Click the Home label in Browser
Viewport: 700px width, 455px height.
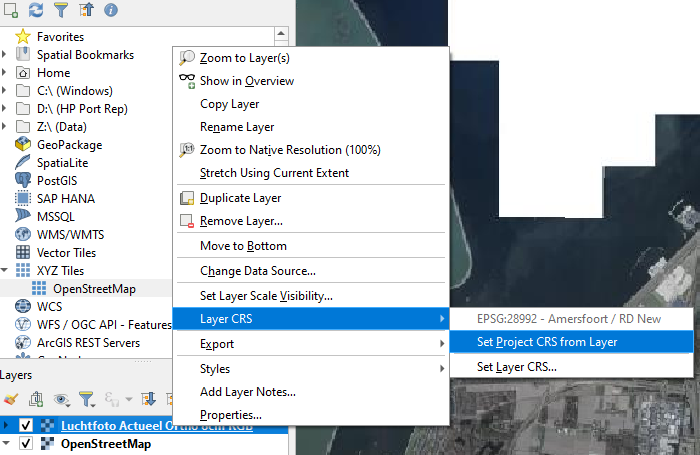pyautogui.click(x=54, y=72)
